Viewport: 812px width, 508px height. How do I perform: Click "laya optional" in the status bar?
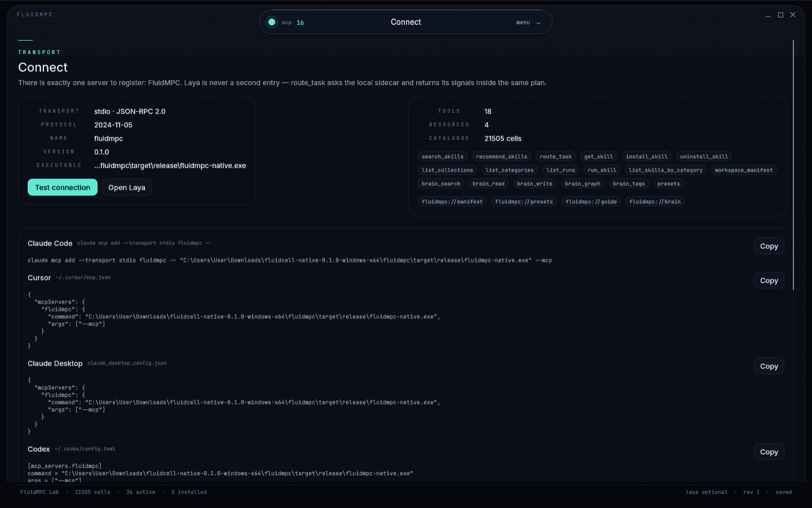(707, 492)
